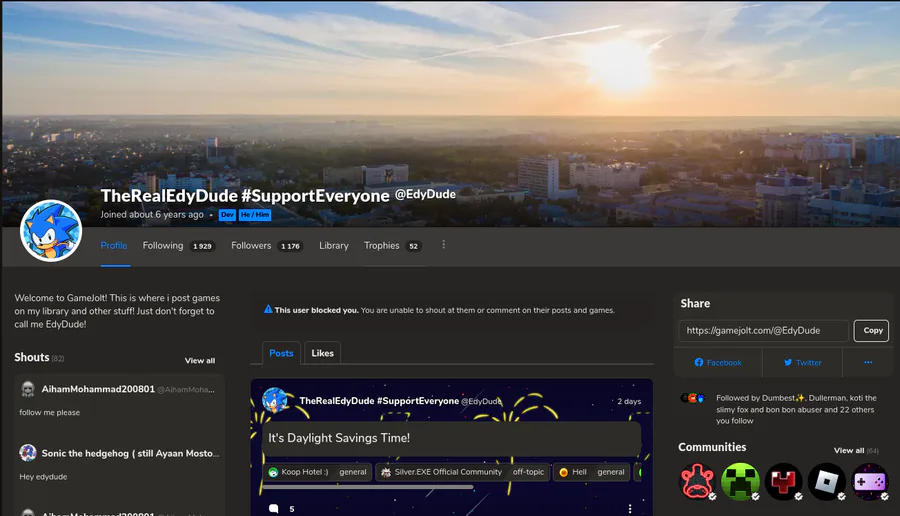Open the post author's avatar
The height and width of the screenshot is (516, 900).
click(274, 400)
